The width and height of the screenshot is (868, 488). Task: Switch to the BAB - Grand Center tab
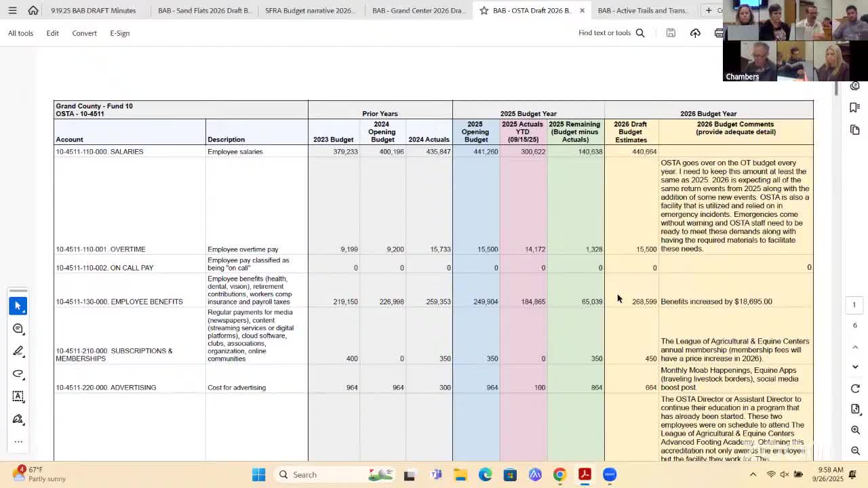tap(418, 11)
